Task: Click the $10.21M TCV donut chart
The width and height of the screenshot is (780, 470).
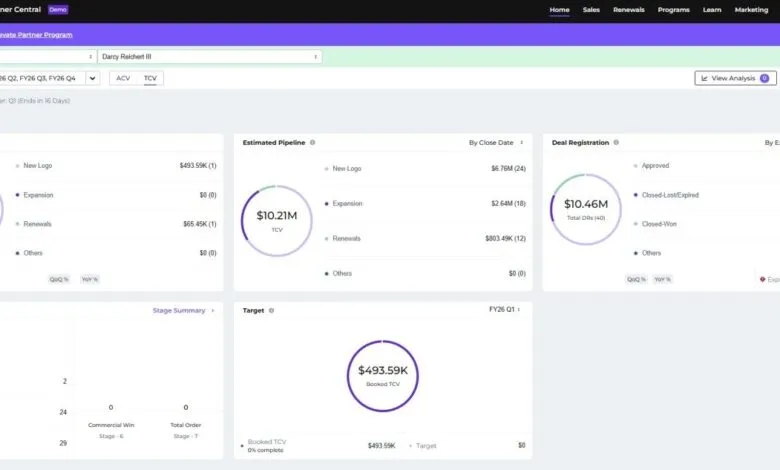Action: click(277, 221)
